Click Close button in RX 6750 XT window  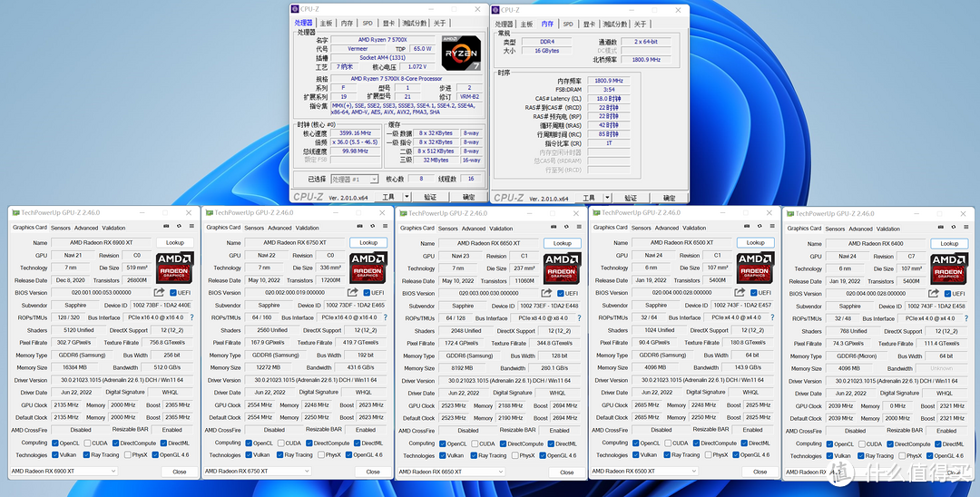[x=373, y=472]
